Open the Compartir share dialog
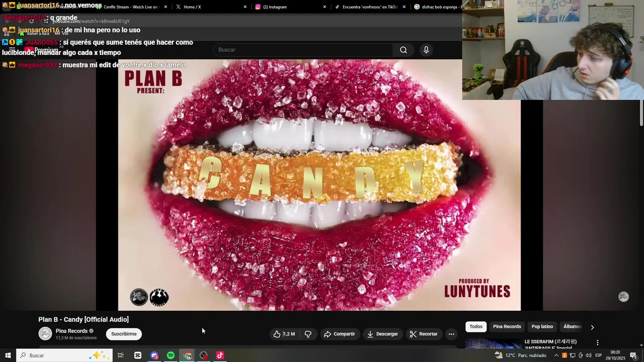Screen dimensions: 644x362 pyautogui.click(x=340, y=334)
